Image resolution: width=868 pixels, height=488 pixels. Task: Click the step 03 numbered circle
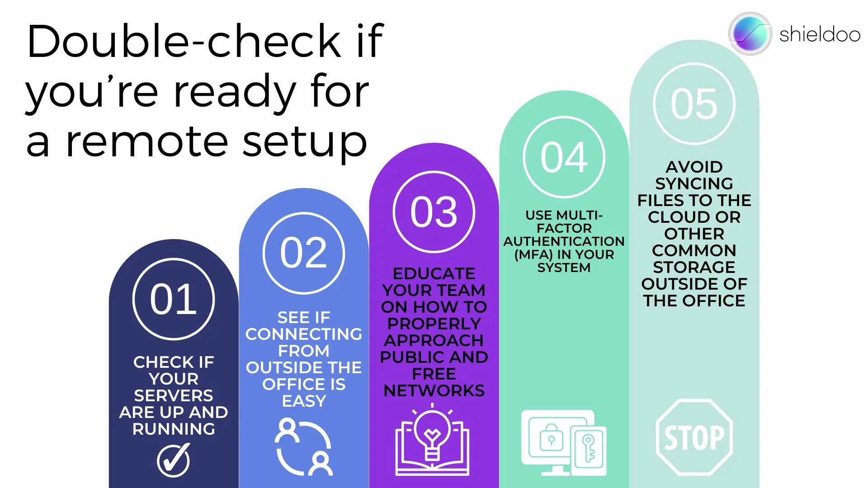click(434, 211)
